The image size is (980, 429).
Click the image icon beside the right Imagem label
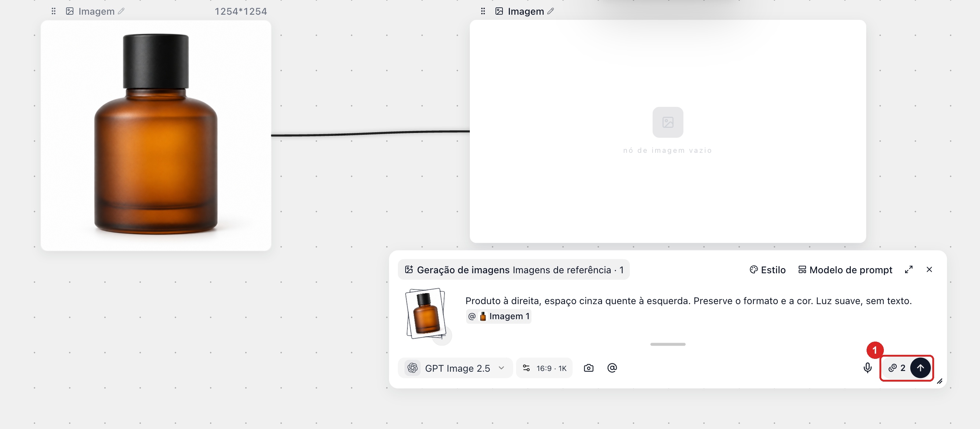(499, 11)
